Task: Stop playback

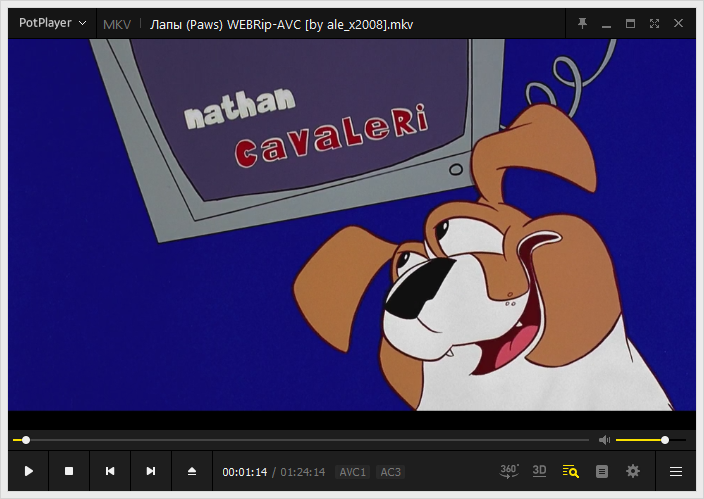Action: (x=69, y=471)
